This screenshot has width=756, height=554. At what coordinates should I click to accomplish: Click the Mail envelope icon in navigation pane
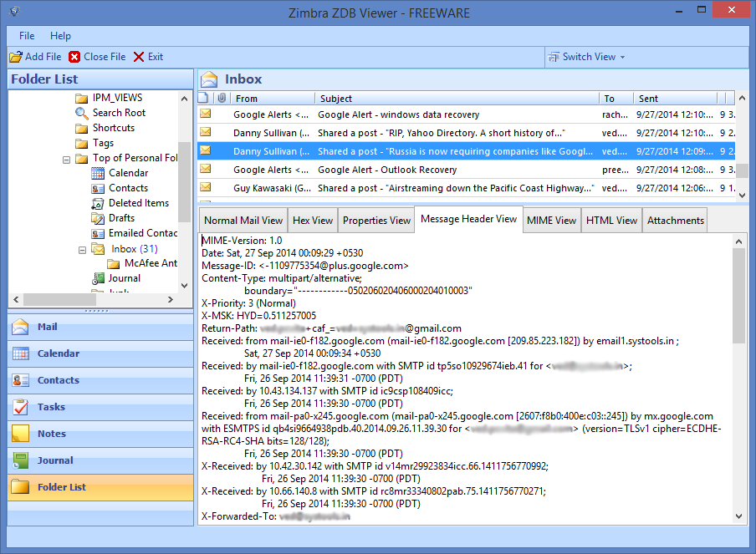(20, 327)
